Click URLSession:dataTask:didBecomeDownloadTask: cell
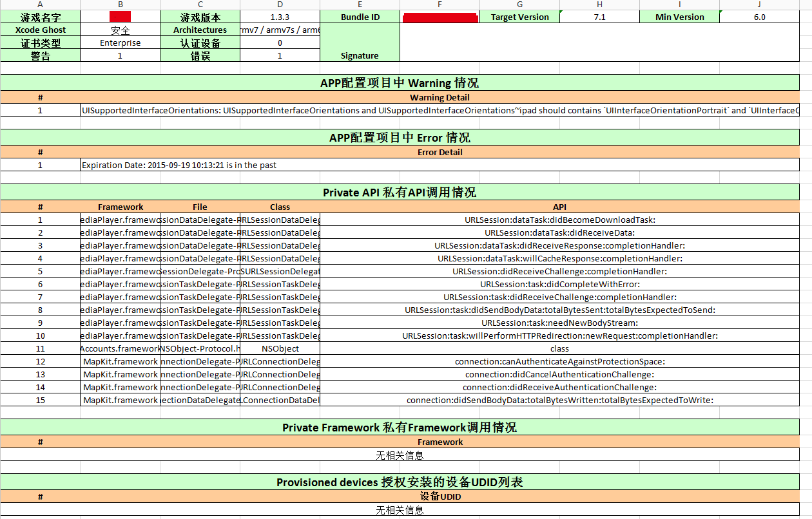Screen dimensions: 812x519 tap(559, 220)
